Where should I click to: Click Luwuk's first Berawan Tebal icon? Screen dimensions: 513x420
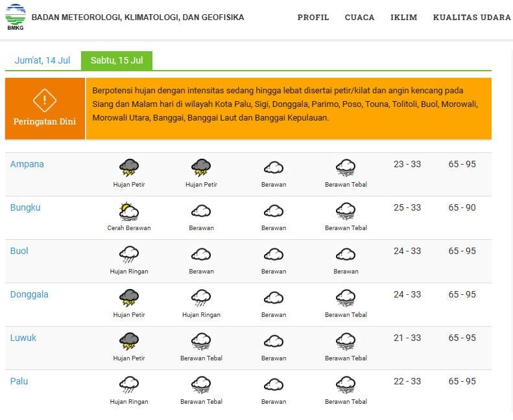pos(201,342)
